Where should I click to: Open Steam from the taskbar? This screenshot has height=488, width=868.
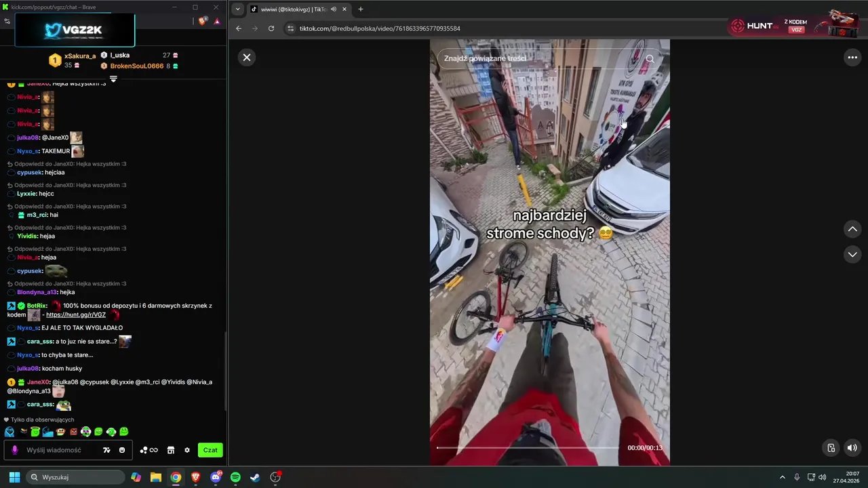255,477
